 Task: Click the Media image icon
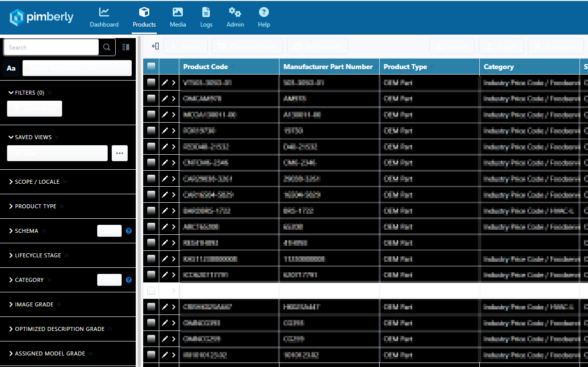pyautogui.click(x=177, y=13)
